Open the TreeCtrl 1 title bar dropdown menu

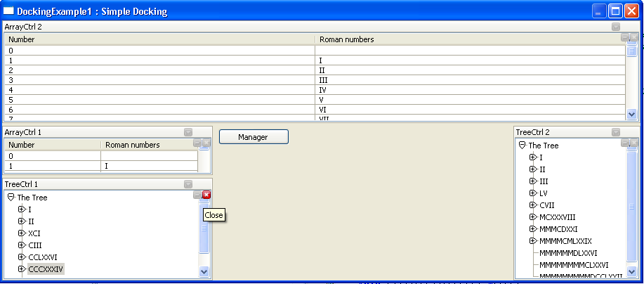click(188, 184)
